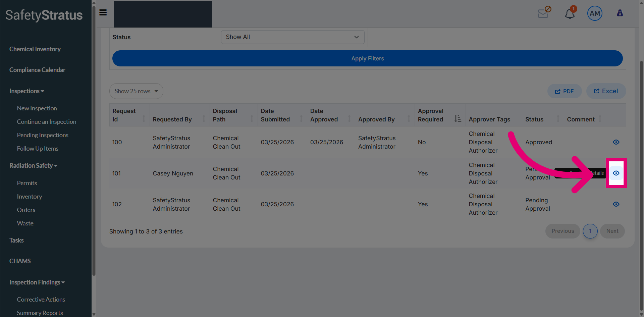Open Pending Inspections in the sidebar
This screenshot has height=317, width=644.
(x=43, y=135)
